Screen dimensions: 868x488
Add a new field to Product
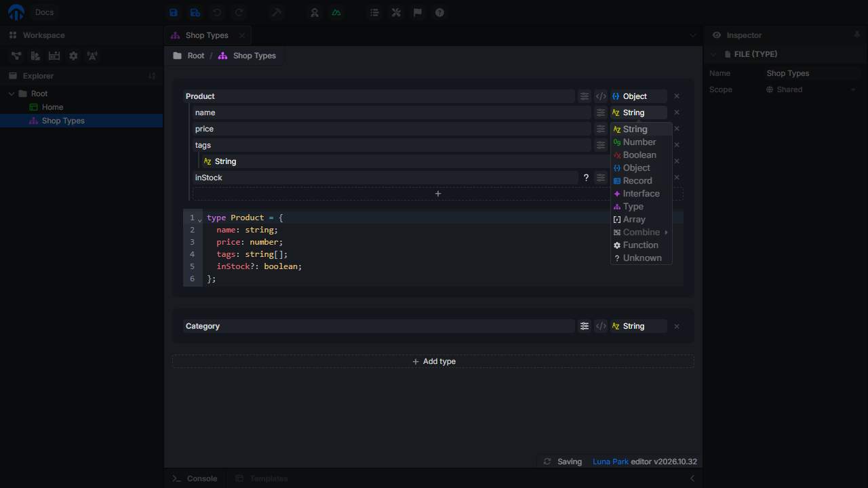coord(438,194)
